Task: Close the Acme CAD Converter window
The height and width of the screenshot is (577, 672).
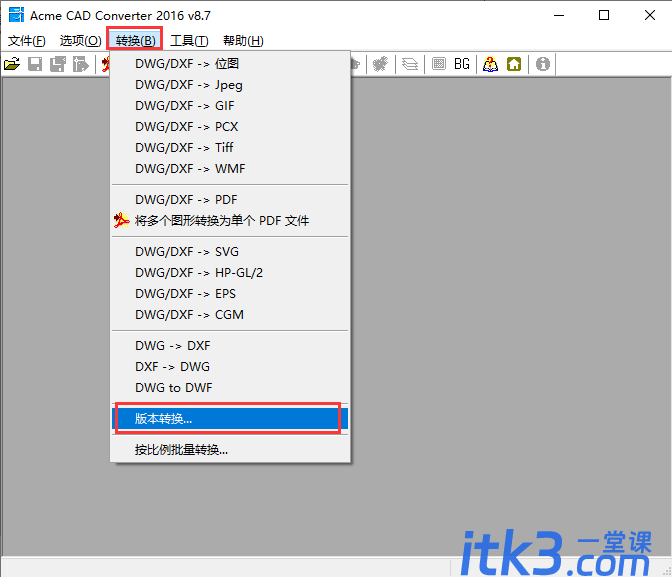Action: coord(650,15)
